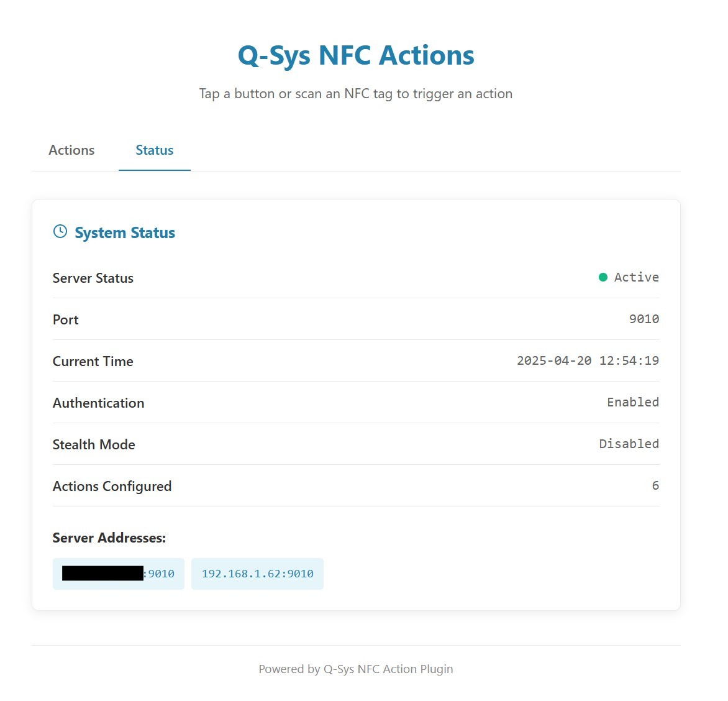Click the Server Status row label
Screen dimensions: 728x701
coord(93,278)
